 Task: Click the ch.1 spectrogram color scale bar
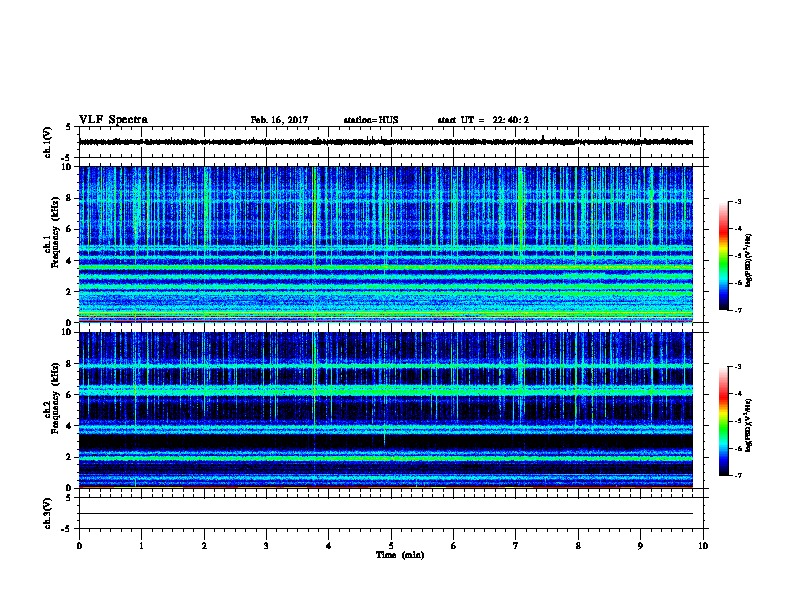point(723,256)
